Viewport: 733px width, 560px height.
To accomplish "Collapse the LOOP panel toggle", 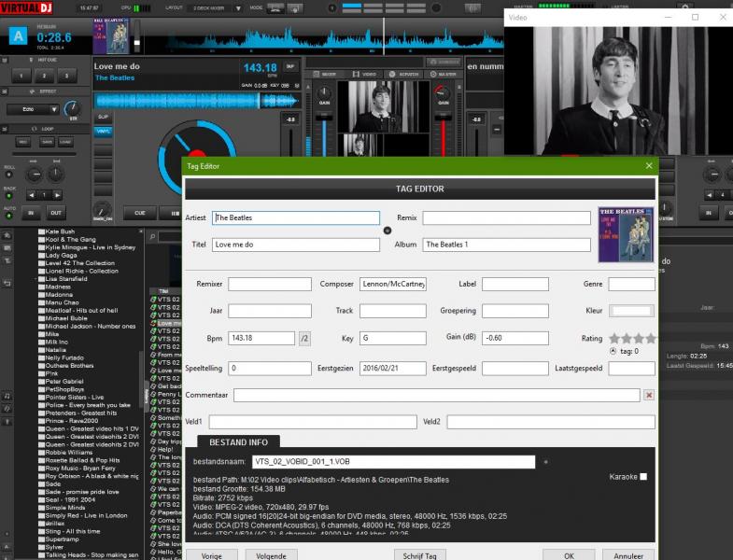I will tap(5, 129).
